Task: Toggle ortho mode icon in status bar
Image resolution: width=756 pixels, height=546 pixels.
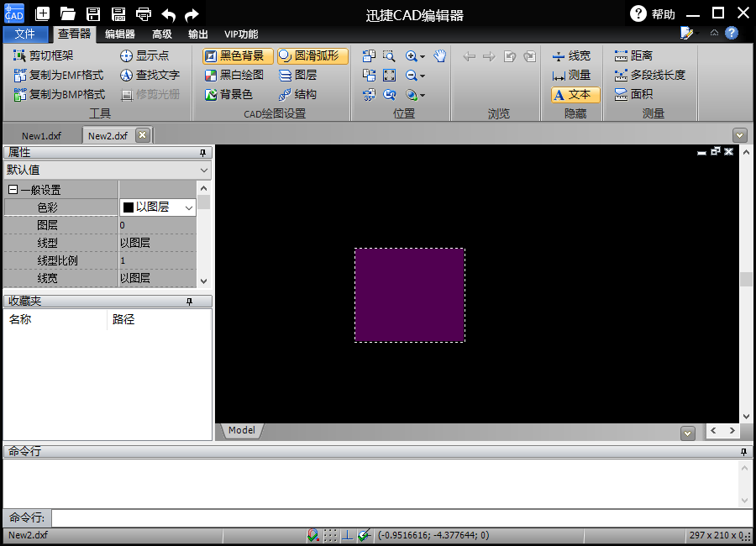Action: (x=347, y=535)
